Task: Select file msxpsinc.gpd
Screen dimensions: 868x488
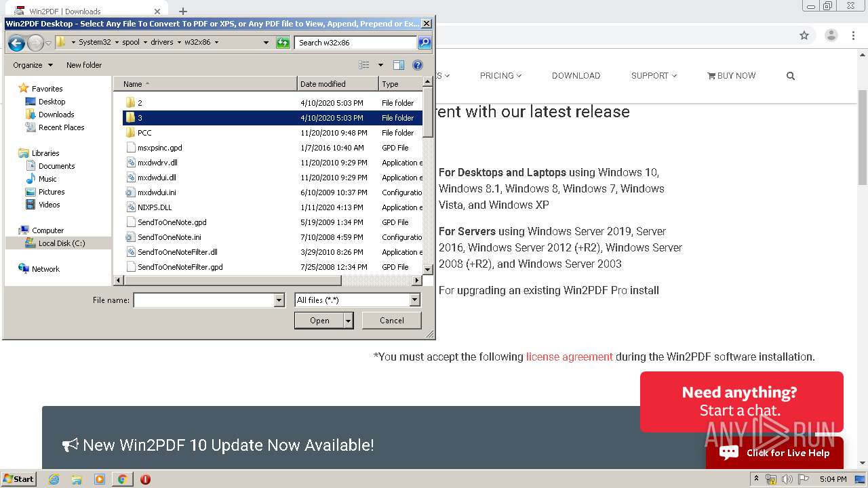Action: pos(273,148)
